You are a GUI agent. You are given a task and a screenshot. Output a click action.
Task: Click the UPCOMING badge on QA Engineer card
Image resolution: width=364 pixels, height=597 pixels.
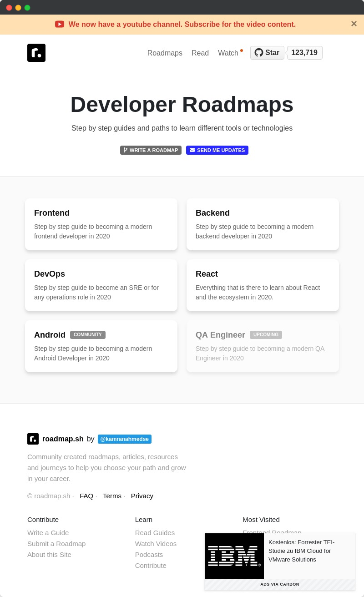click(266, 334)
